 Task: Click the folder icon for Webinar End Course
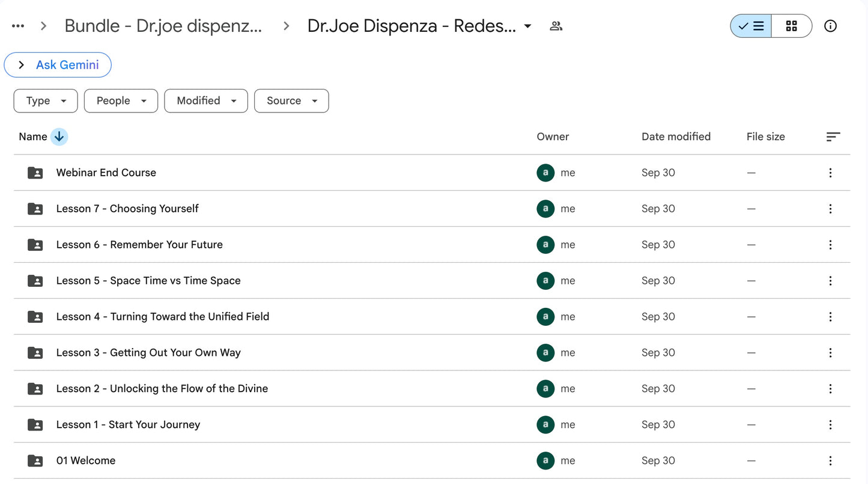coord(35,173)
